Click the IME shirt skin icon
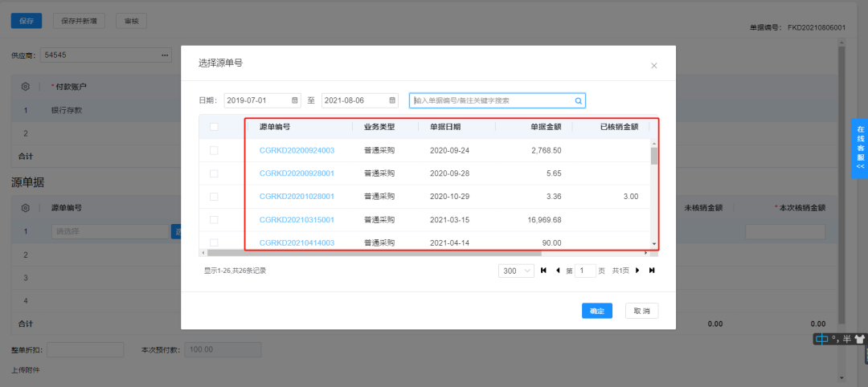This screenshot has height=387, width=868. 859,339
